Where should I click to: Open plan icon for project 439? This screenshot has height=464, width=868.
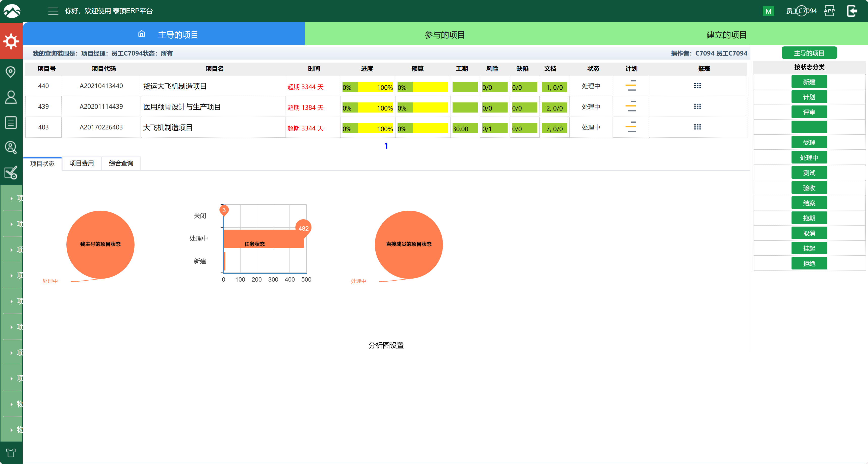pos(631,106)
